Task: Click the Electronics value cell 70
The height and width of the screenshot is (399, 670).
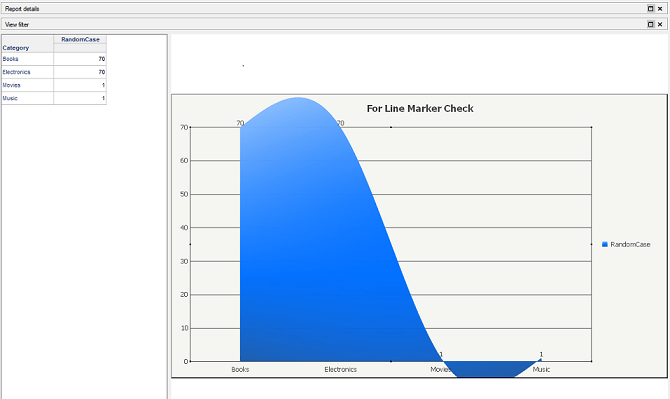Action: click(80, 72)
